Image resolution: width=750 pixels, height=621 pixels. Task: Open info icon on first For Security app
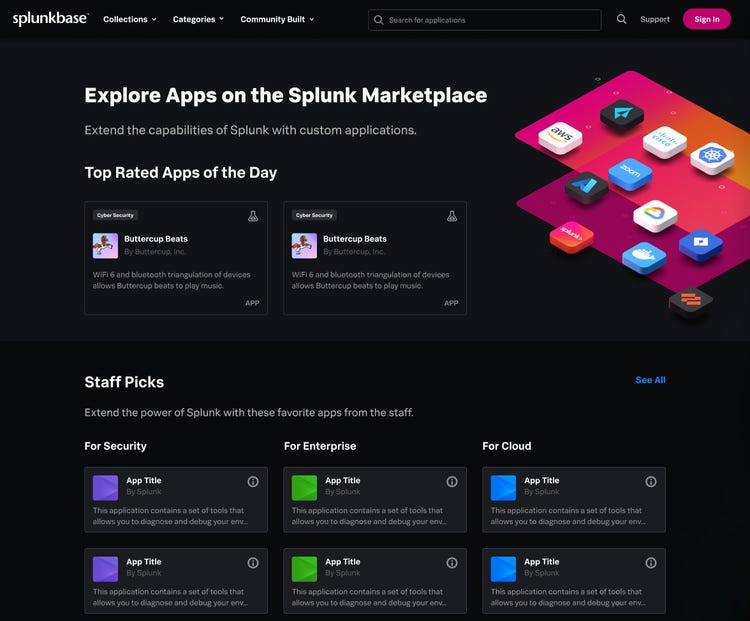pyautogui.click(x=253, y=482)
